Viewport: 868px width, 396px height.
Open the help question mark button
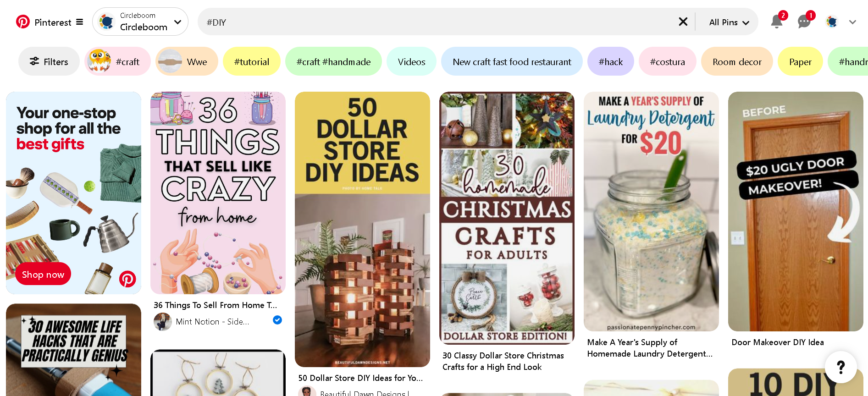841,366
